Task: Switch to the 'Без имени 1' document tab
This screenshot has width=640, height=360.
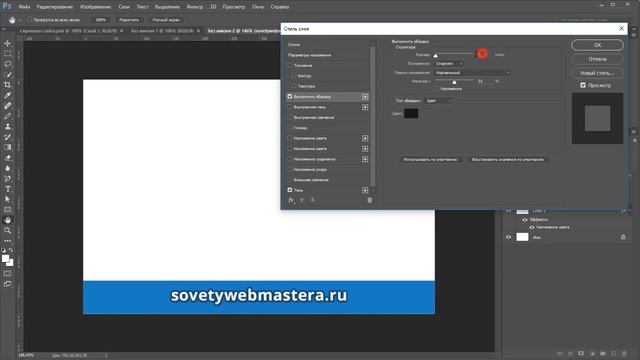Action: pyautogui.click(x=162, y=31)
